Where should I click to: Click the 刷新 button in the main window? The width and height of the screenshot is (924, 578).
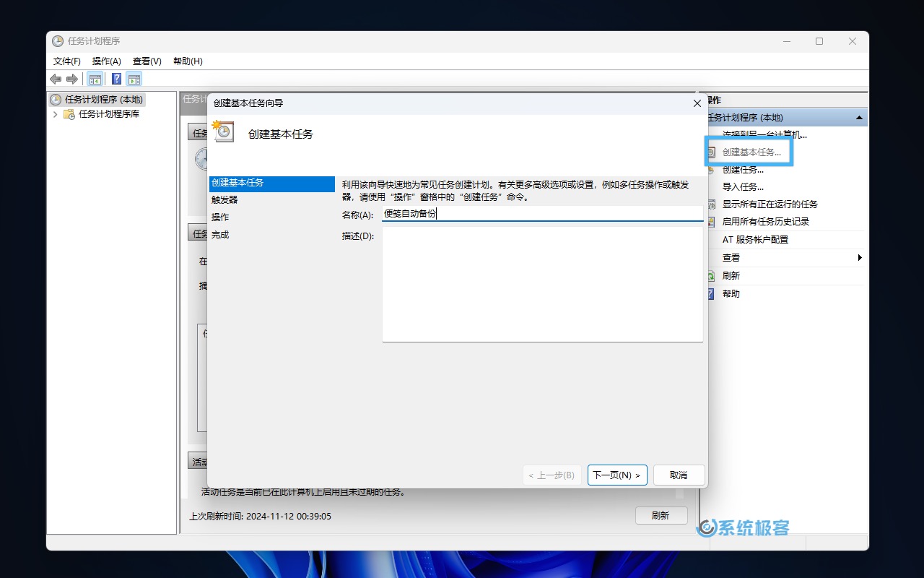(x=661, y=515)
